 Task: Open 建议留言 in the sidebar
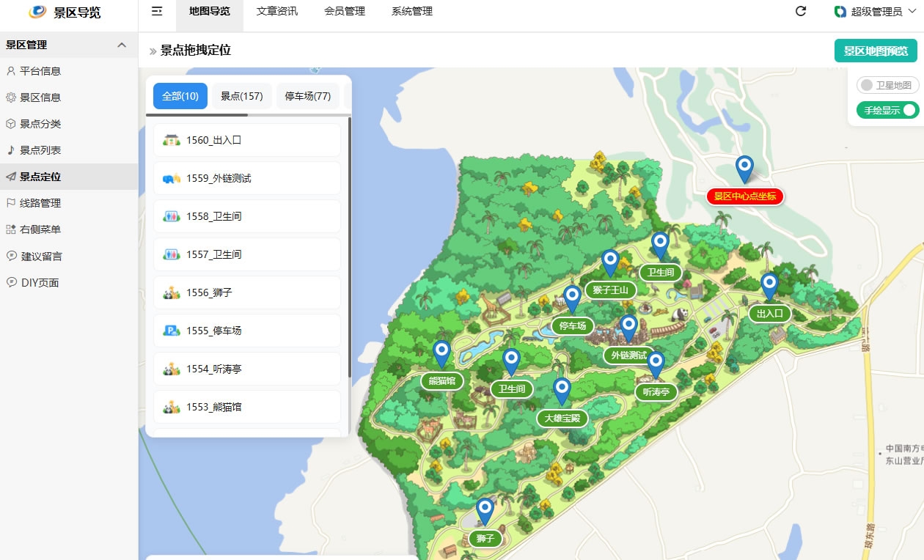tap(69, 256)
